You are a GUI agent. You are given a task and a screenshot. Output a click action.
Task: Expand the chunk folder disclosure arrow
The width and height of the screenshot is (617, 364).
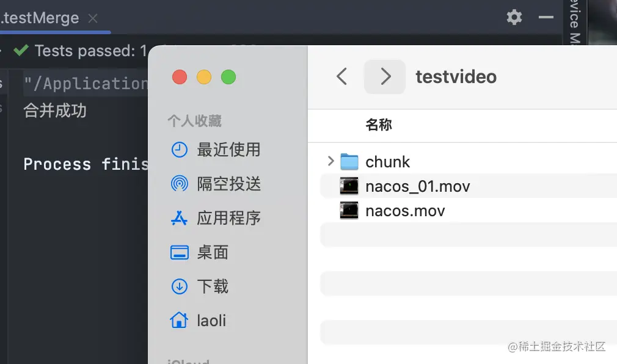(x=330, y=161)
